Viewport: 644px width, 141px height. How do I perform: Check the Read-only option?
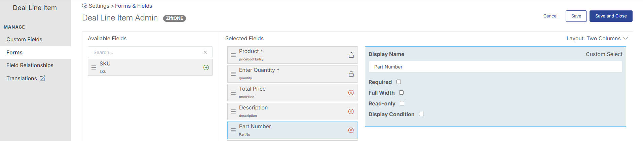[x=402, y=103]
